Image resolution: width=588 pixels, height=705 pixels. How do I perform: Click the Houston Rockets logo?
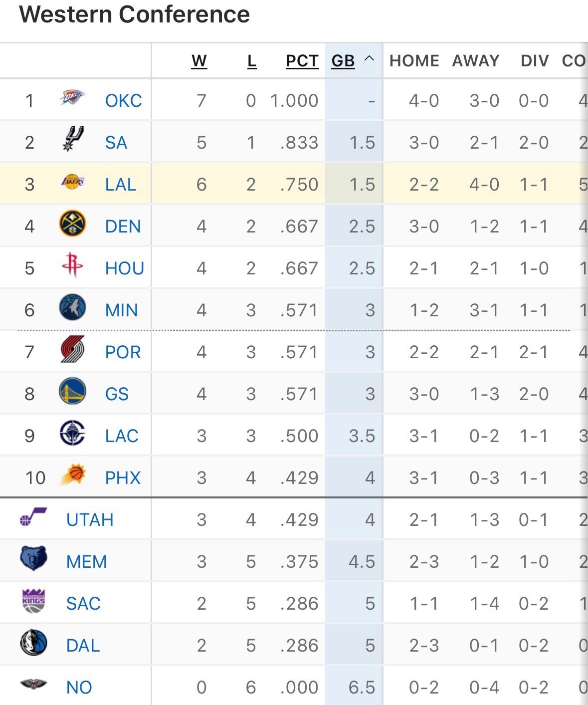point(73,265)
